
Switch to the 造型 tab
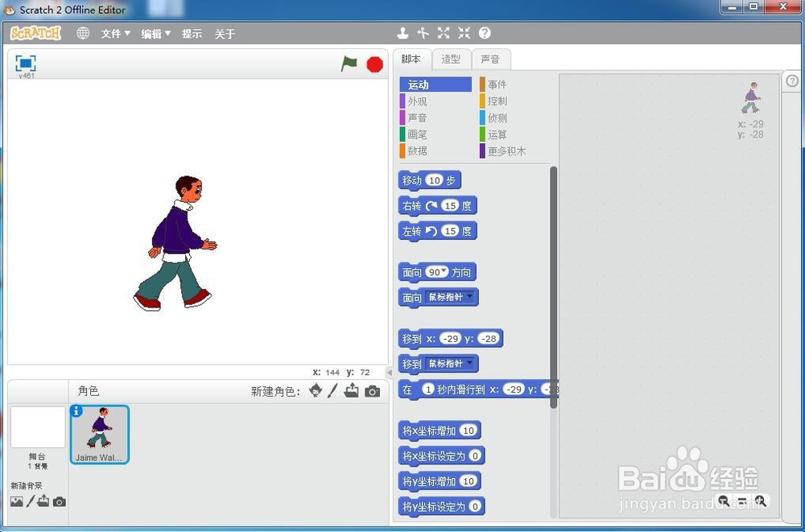point(452,59)
